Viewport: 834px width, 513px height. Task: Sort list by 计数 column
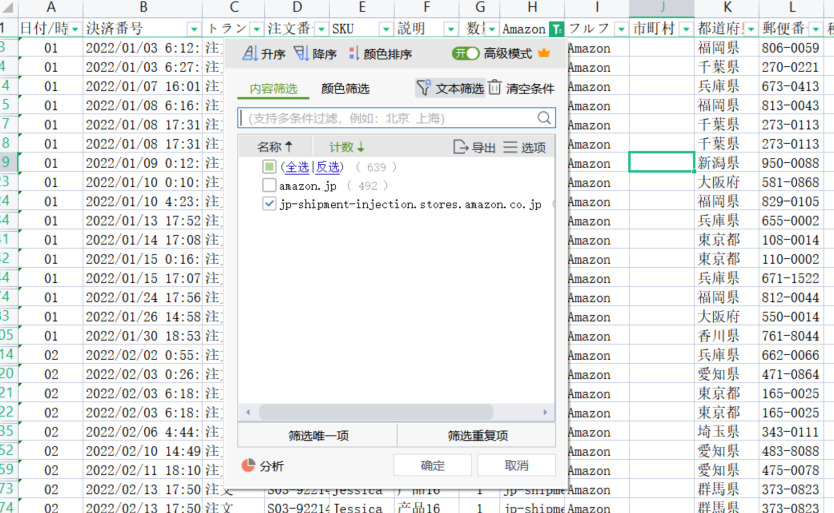point(346,147)
